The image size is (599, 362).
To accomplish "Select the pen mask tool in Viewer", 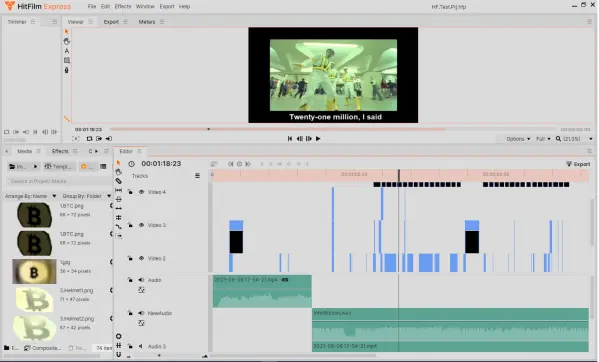I will (66, 70).
